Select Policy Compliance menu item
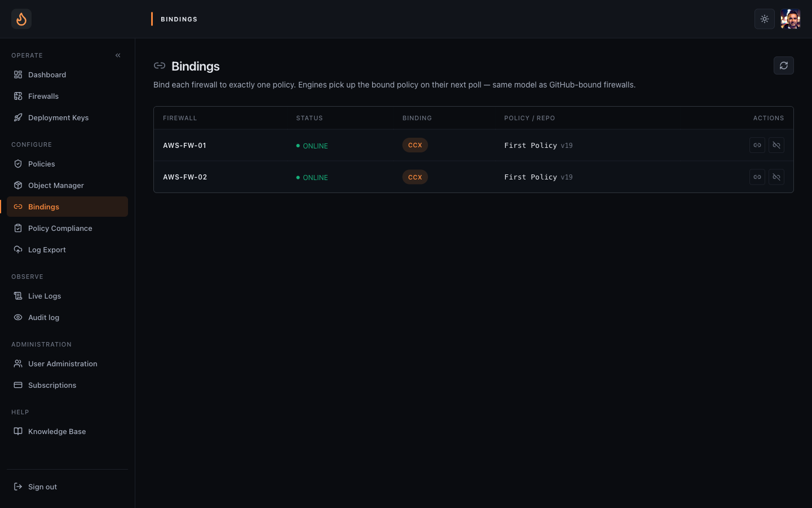 click(67, 228)
